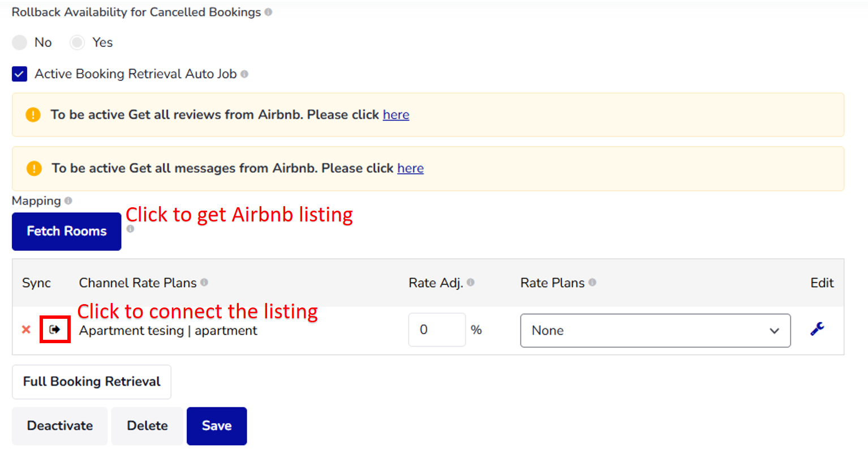This screenshot has width=868, height=457.
Task: Click info icon next to Rollback Availability
Action: [x=268, y=12]
